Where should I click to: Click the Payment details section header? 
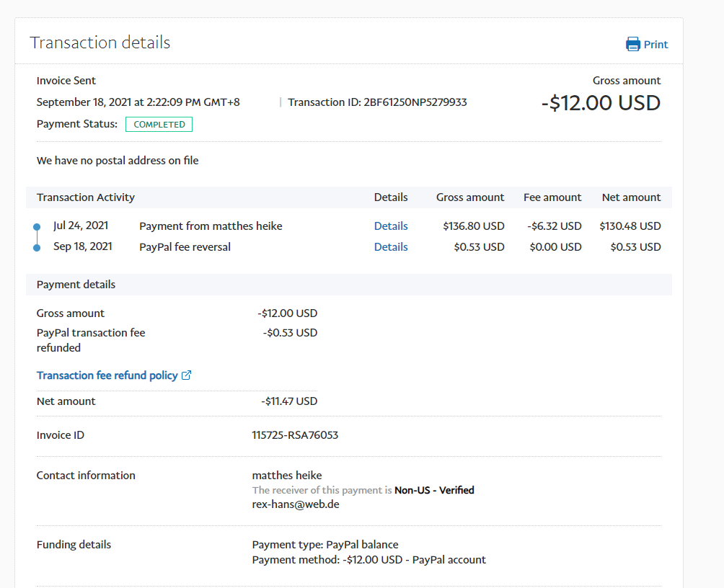tap(76, 285)
